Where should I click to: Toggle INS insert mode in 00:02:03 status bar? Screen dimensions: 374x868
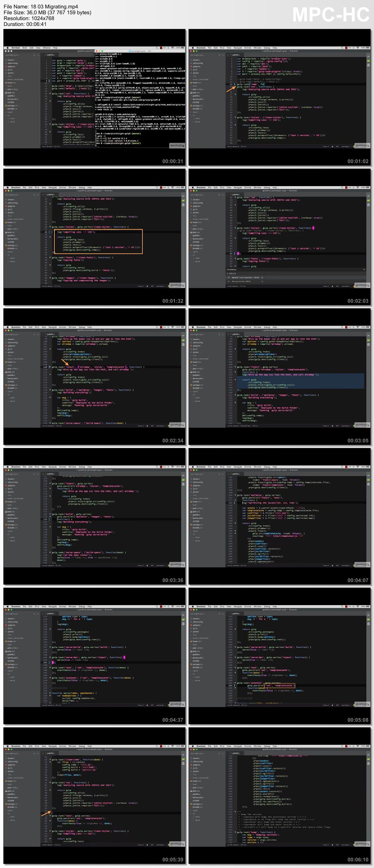point(337,286)
